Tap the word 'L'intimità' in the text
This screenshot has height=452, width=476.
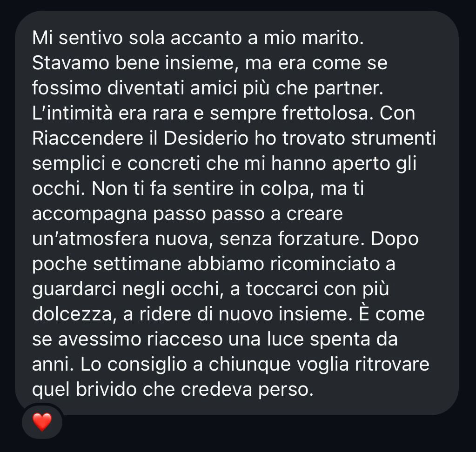[x=72, y=113]
